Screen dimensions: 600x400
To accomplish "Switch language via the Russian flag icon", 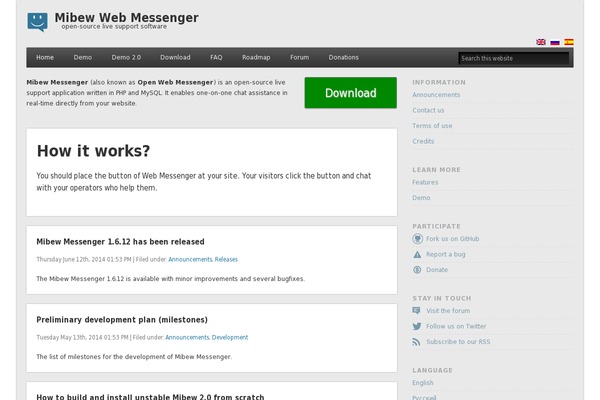I will point(555,42).
